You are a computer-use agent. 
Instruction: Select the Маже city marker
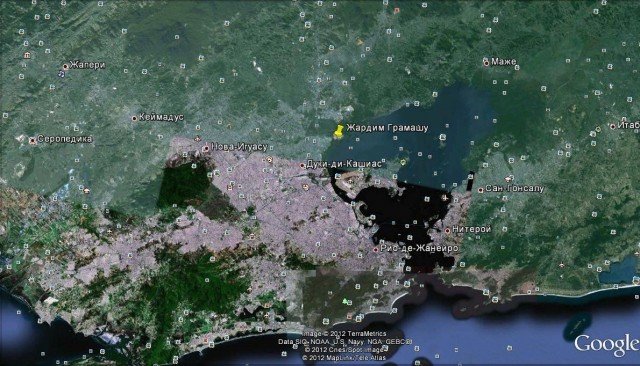[486, 63]
